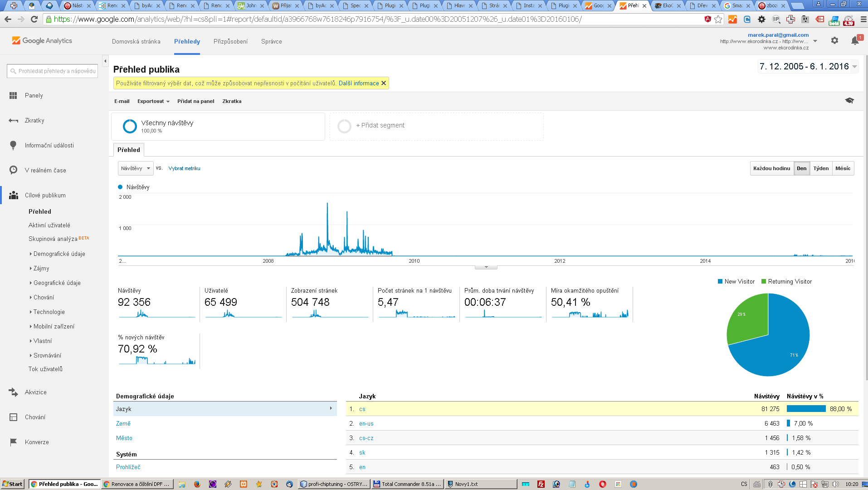Focus the Prohledat přehledy search field
Screen dimensions: 868x490
53,71
